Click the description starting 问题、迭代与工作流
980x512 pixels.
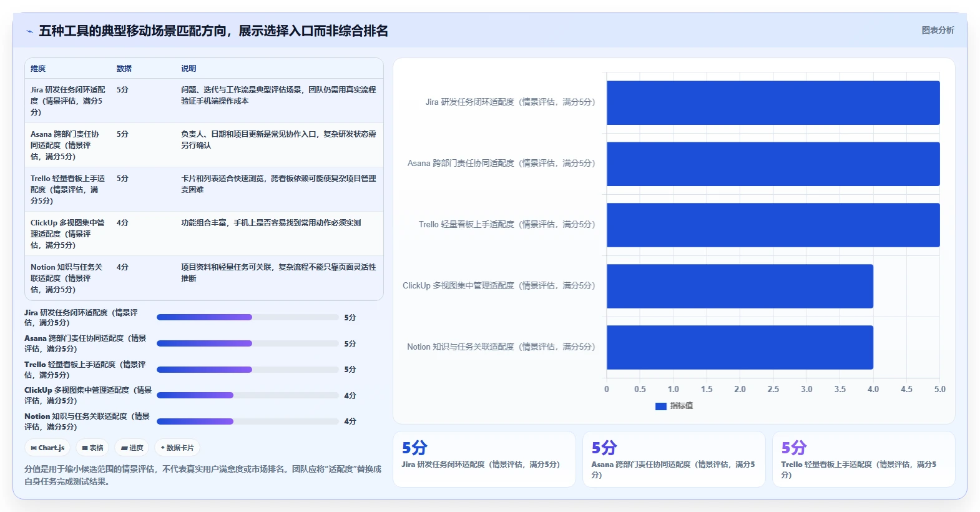click(x=278, y=96)
